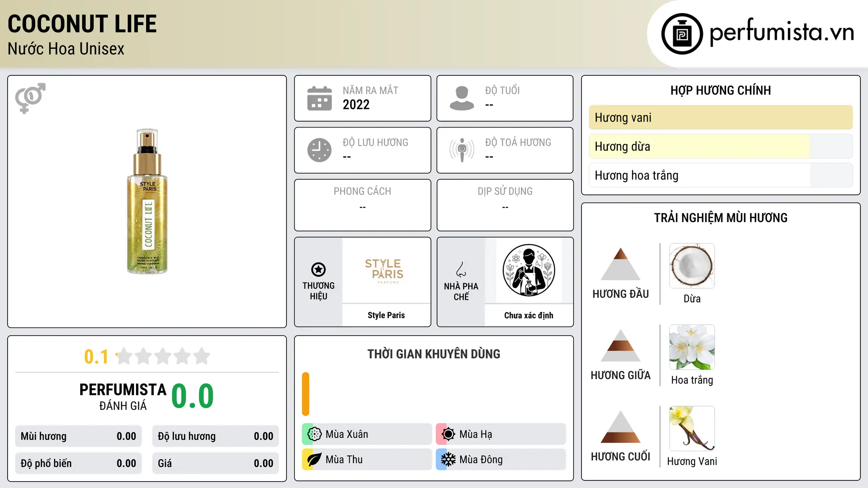The image size is (868, 488).
Task: Click the orange recommended-time bar
Action: (306, 394)
